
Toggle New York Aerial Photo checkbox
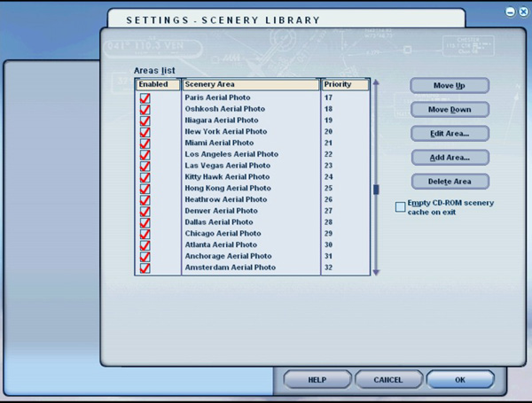click(x=145, y=132)
